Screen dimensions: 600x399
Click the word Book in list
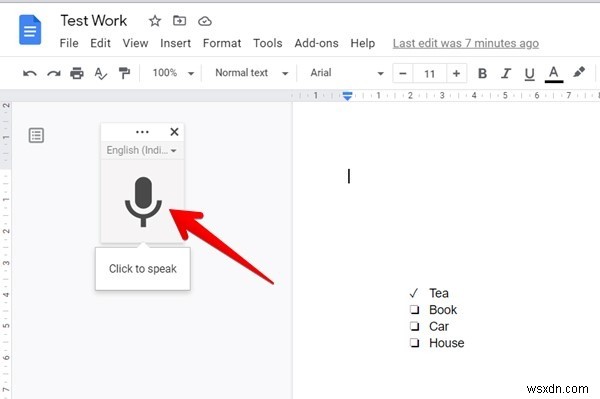pos(443,310)
